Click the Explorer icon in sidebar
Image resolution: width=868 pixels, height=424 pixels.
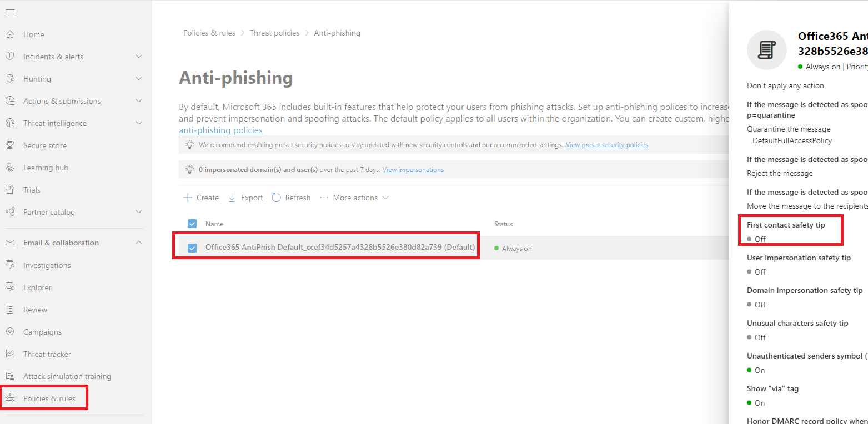click(x=10, y=287)
